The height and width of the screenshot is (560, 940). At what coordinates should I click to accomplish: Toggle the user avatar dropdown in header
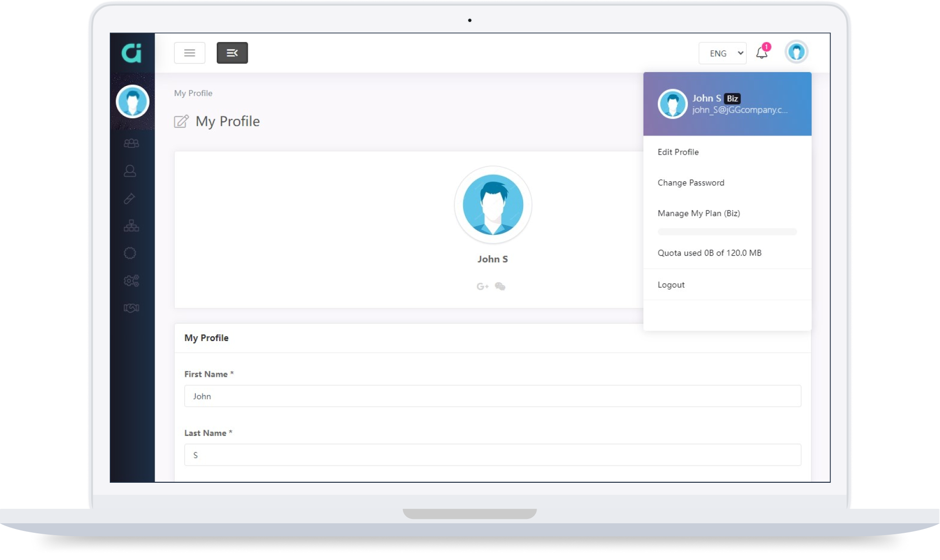coord(796,52)
